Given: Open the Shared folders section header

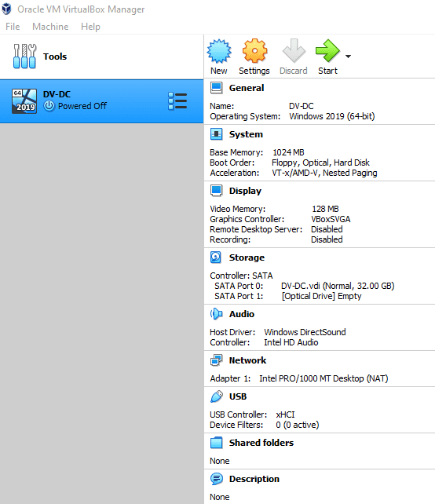Looking at the screenshot, I should 261,443.
